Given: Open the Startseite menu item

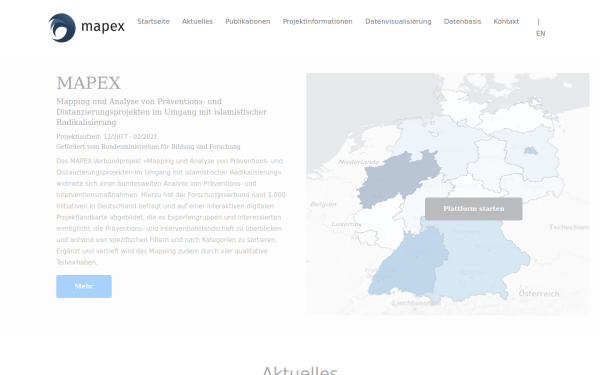Looking at the screenshot, I should (x=153, y=21).
